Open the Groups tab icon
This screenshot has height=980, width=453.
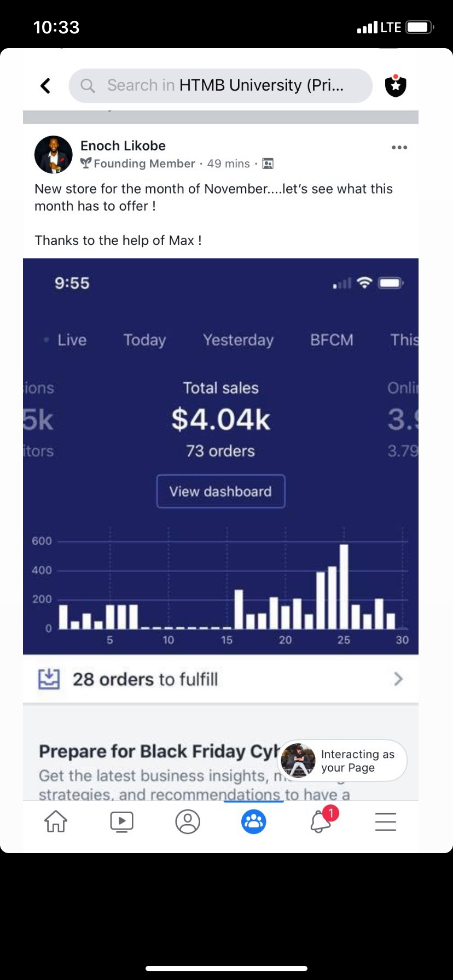[253, 821]
